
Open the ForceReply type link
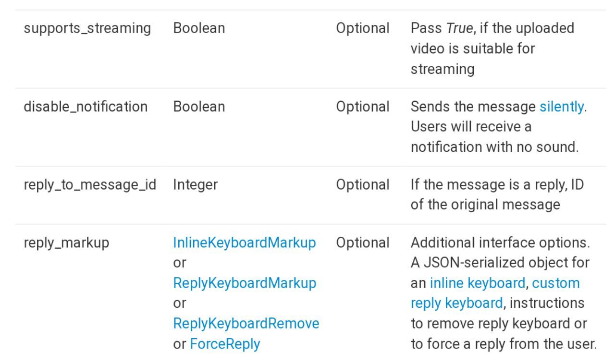[225, 344]
